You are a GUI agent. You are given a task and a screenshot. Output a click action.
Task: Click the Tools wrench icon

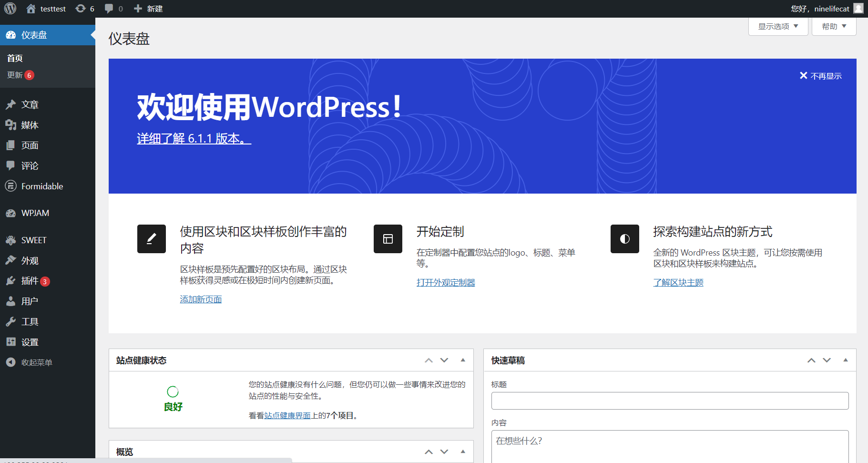[10, 322]
